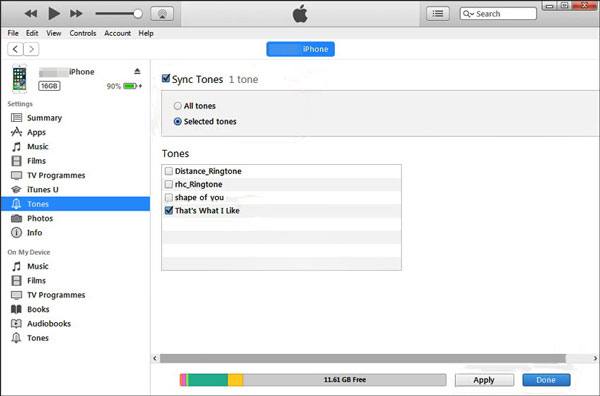Select the All tones radio button

coord(178,106)
